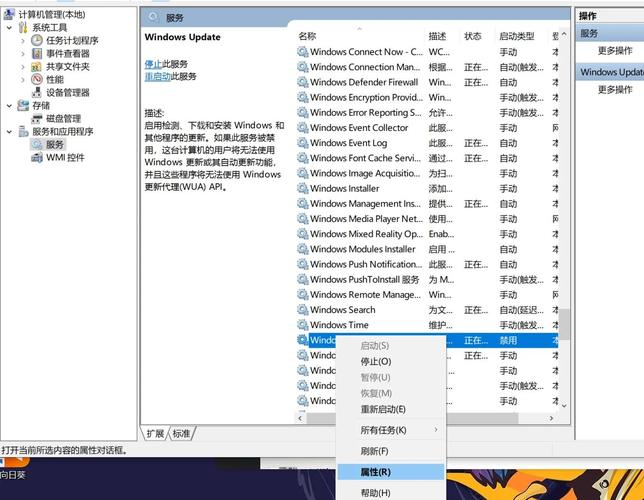Click the gear icon of Windows Modules Installer
This screenshot has height=500, width=644.
303,249
